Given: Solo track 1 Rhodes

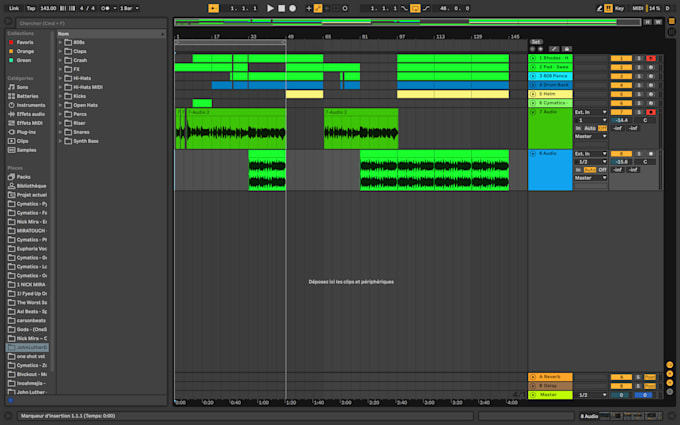Looking at the screenshot, I should [x=638, y=58].
